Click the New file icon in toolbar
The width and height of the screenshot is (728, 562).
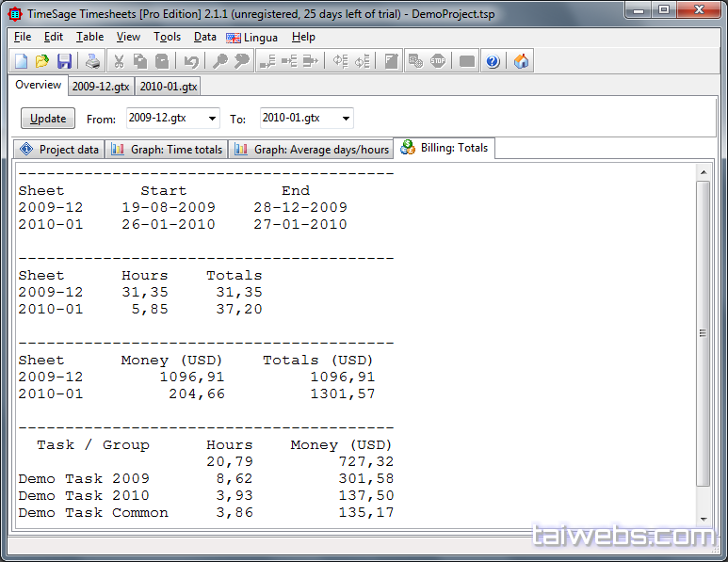click(x=21, y=61)
